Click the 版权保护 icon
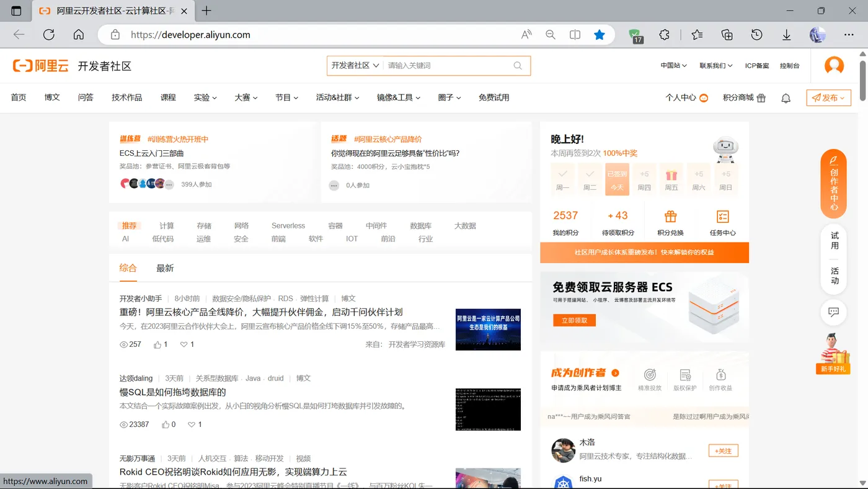Screen dimensions: 868x489 (685, 375)
